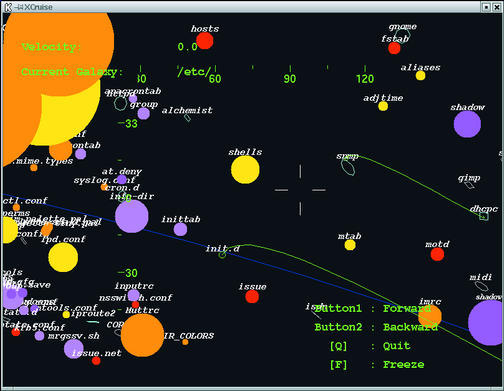
Task: Select the yellow adjtime planet
Action: click(383, 106)
